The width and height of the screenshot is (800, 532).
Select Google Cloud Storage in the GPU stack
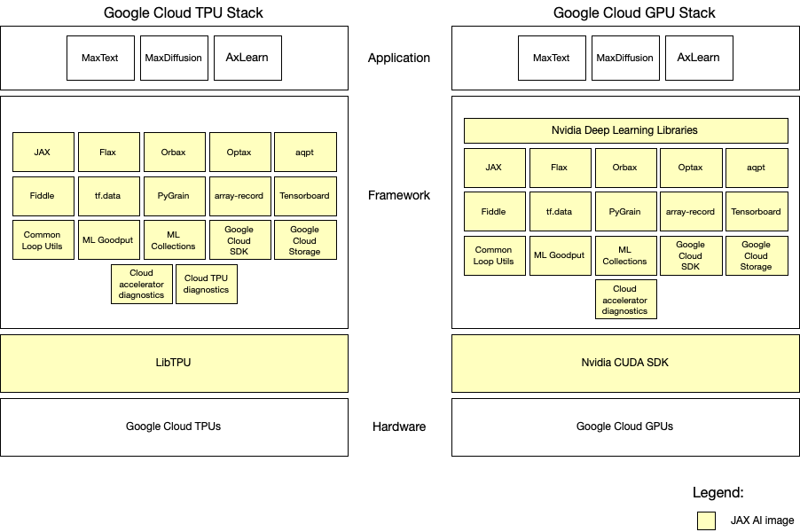pyautogui.click(x=757, y=255)
